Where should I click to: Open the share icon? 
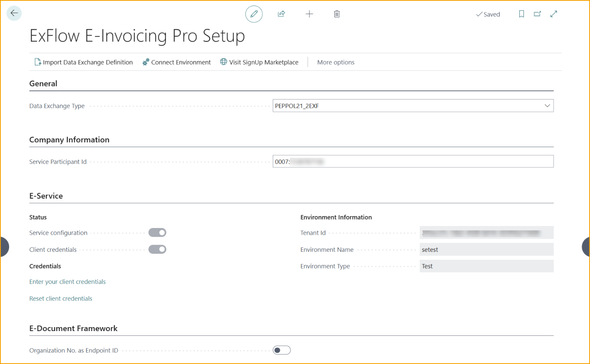click(282, 14)
